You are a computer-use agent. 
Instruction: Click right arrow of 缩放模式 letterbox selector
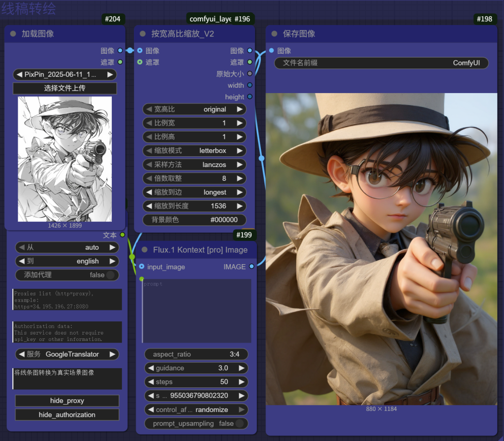coord(240,151)
